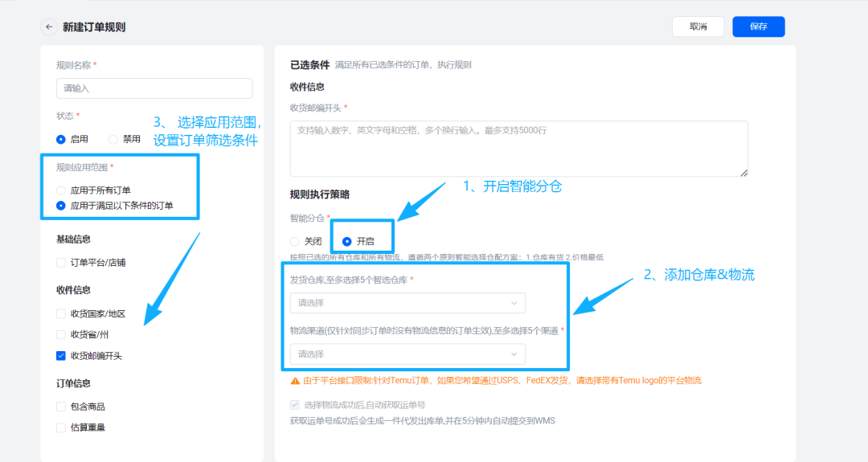868x462 pixels.
Task: Click the 取消 button
Action: [698, 27]
